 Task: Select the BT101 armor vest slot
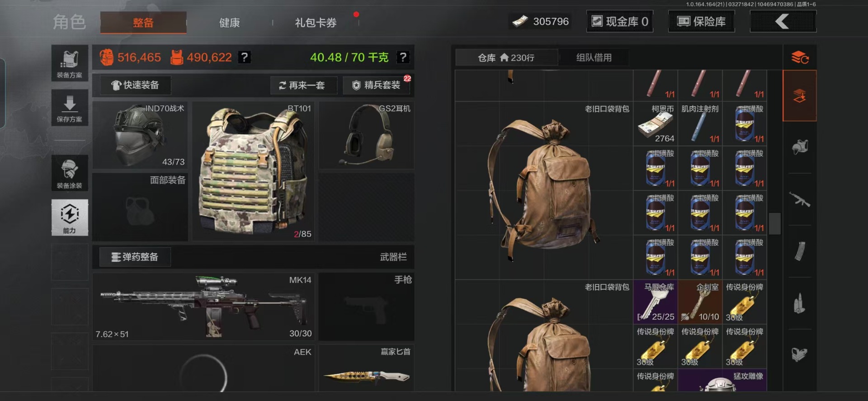pos(253,171)
